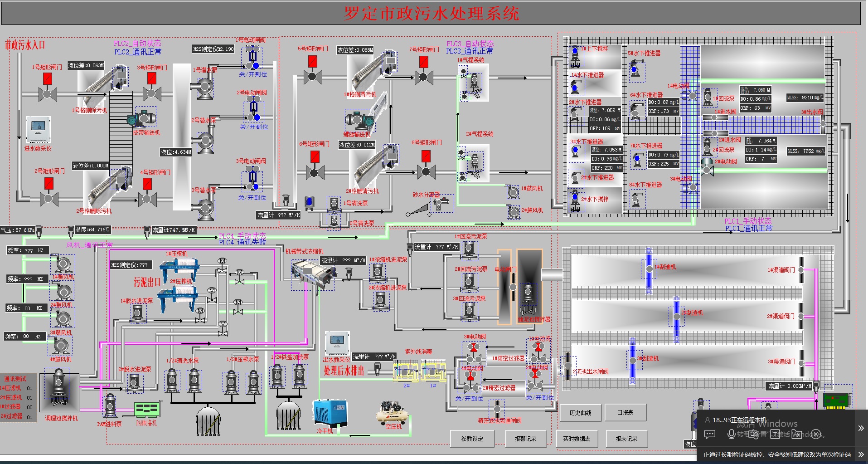Viewport: 868px width, 464px height.
Task: Click the 空压机 air compressor icon
Action: click(393, 412)
